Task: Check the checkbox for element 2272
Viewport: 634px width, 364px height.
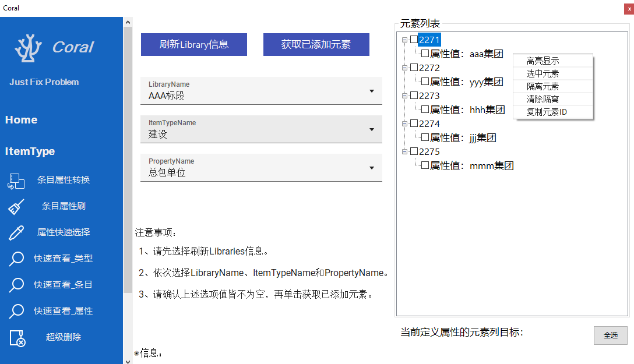Action: click(x=414, y=68)
